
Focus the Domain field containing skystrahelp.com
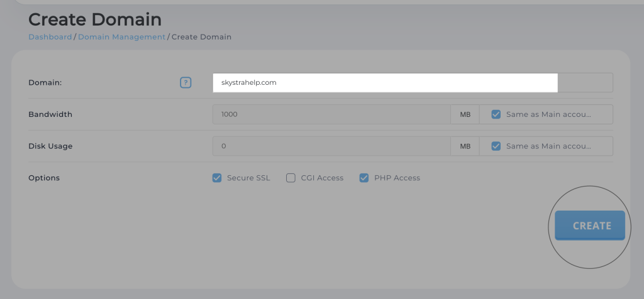[x=385, y=82]
